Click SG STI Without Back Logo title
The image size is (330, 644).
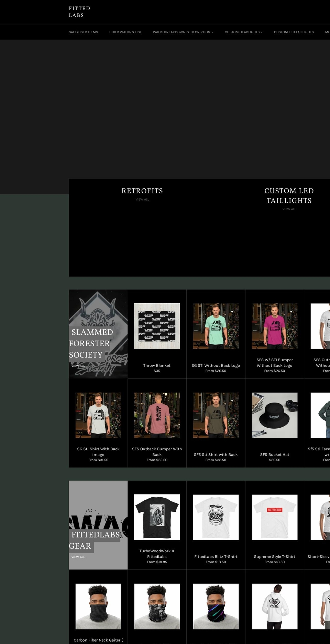point(216,365)
